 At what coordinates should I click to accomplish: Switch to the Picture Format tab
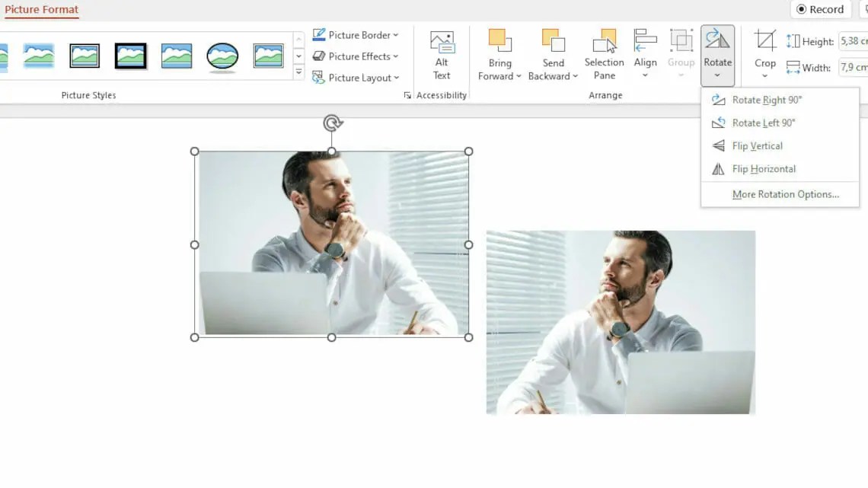pyautogui.click(x=42, y=9)
